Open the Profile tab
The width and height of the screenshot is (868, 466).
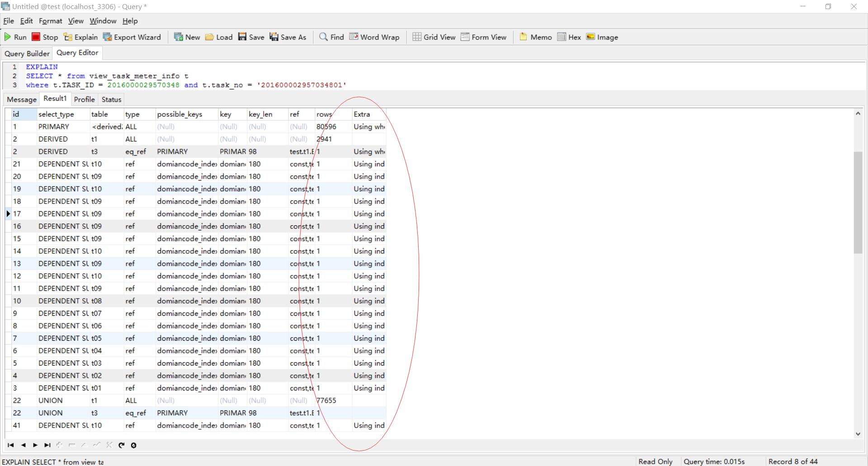pyautogui.click(x=84, y=100)
